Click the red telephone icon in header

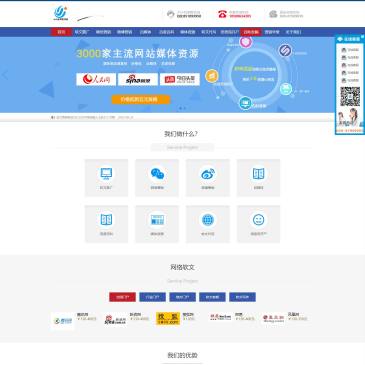(x=222, y=14)
